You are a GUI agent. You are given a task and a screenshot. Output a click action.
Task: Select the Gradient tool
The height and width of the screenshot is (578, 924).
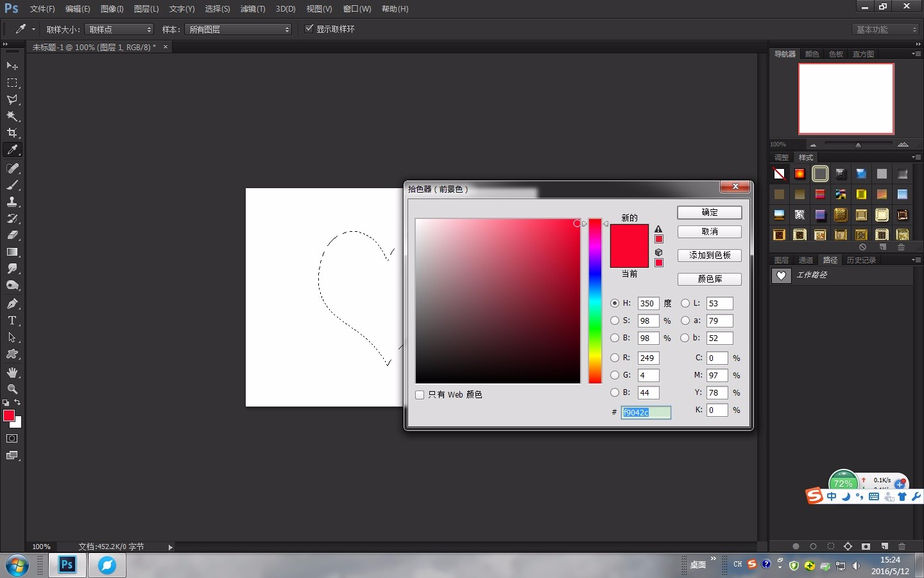(12, 252)
